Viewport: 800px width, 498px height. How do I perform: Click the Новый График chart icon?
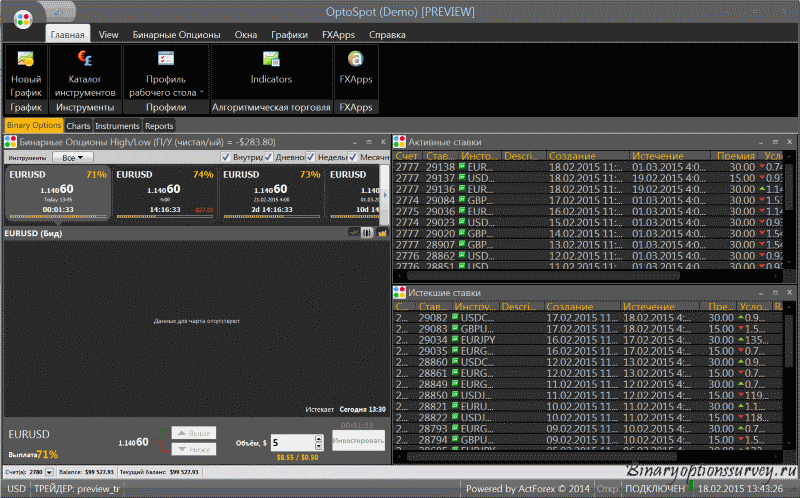pyautogui.click(x=26, y=60)
